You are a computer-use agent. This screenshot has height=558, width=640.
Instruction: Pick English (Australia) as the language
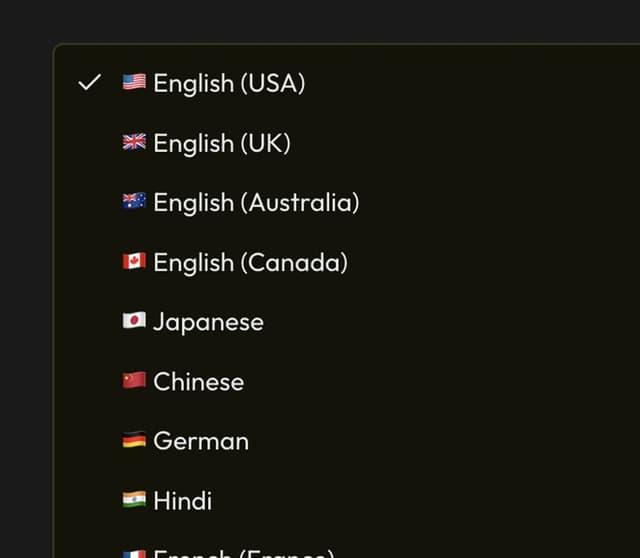point(255,203)
